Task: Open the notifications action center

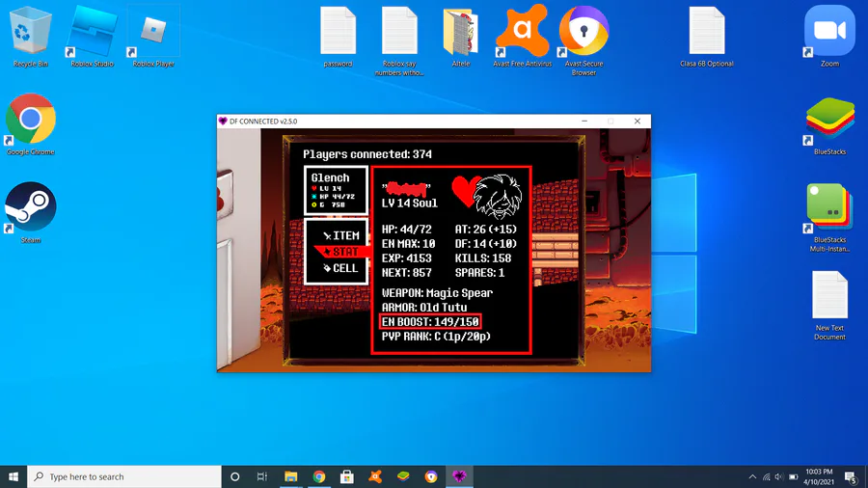Action: tap(852, 476)
